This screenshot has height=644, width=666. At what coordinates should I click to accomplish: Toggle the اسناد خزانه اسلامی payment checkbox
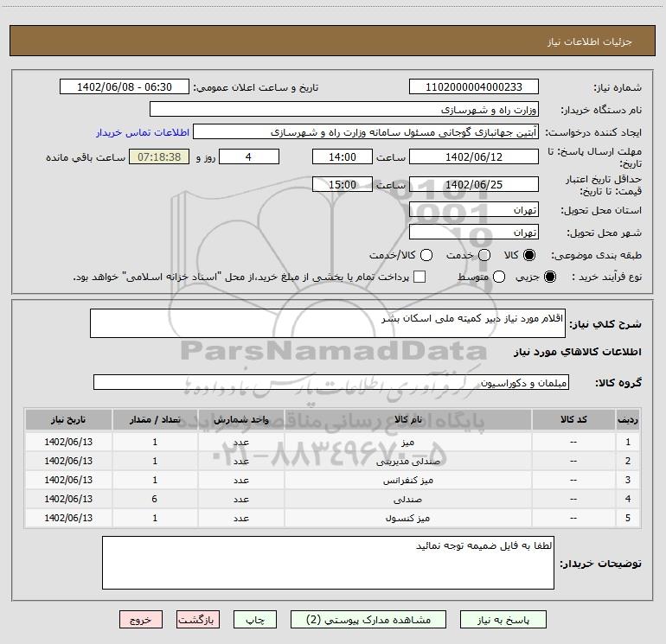pyautogui.click(x=419, y=277)
